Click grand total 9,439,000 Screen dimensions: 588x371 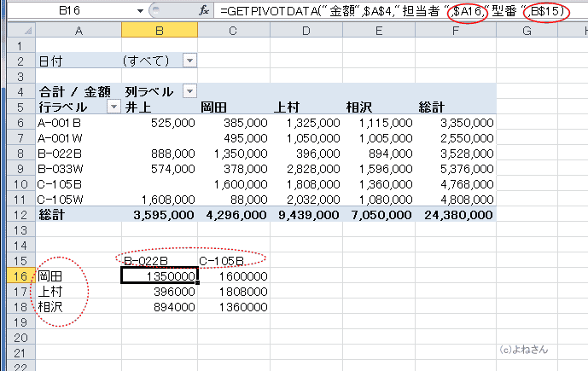point(309,215)
